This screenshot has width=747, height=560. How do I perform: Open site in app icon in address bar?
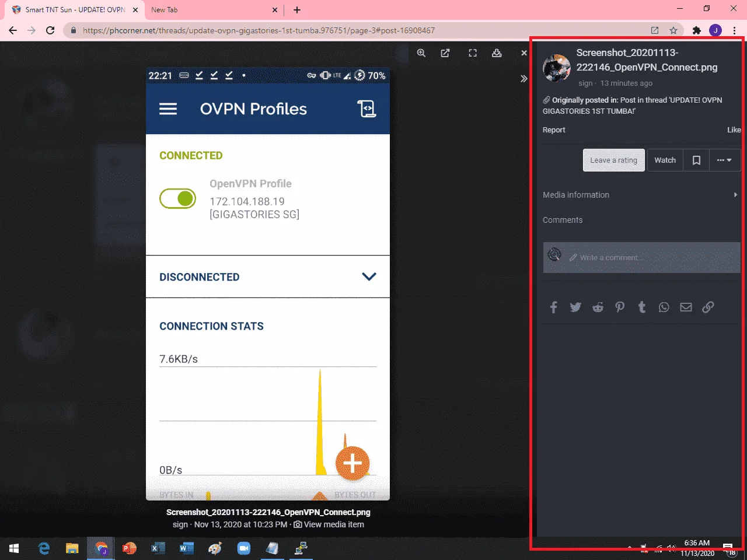pyautogui.click(x=655, y=30)
